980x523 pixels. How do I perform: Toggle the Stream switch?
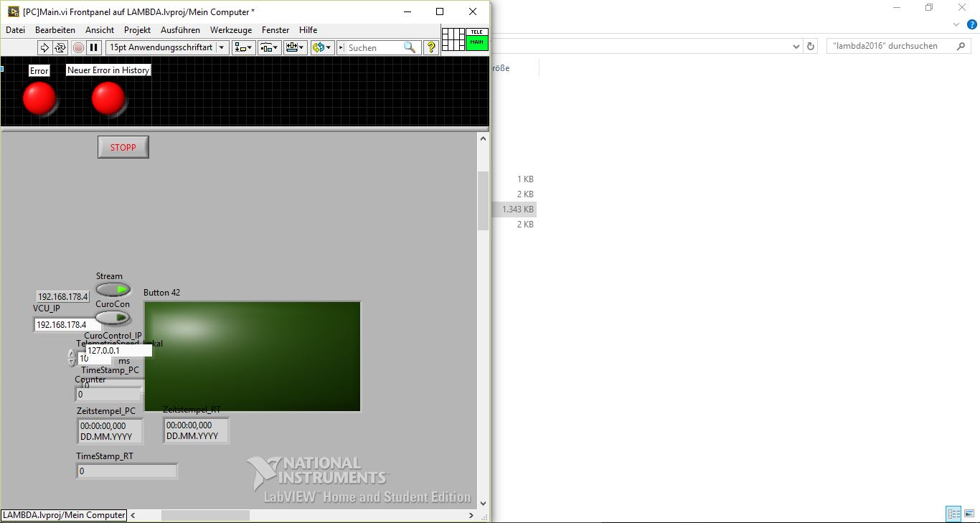pyautogui.click(x=113, y=290)
